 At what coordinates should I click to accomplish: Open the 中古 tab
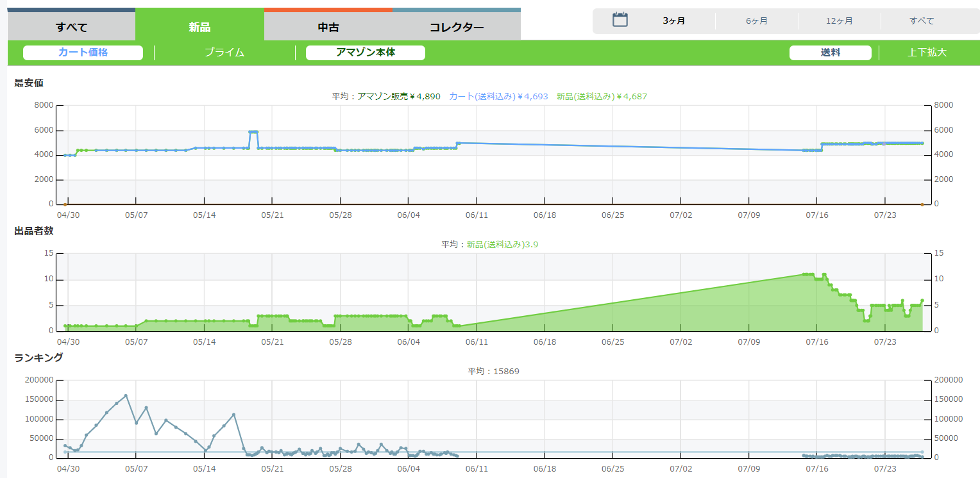pyautogui.click(x=328, y=27)
